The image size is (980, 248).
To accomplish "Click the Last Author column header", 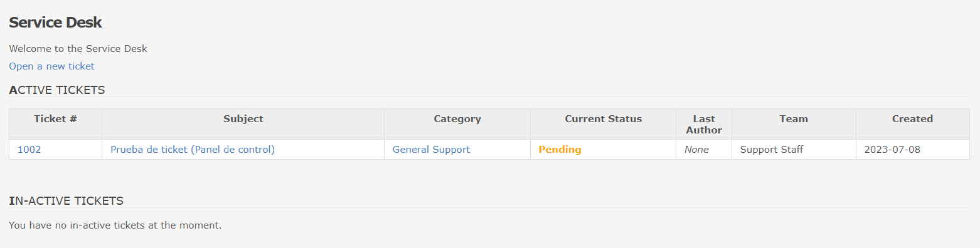I will tap(704, 124).
